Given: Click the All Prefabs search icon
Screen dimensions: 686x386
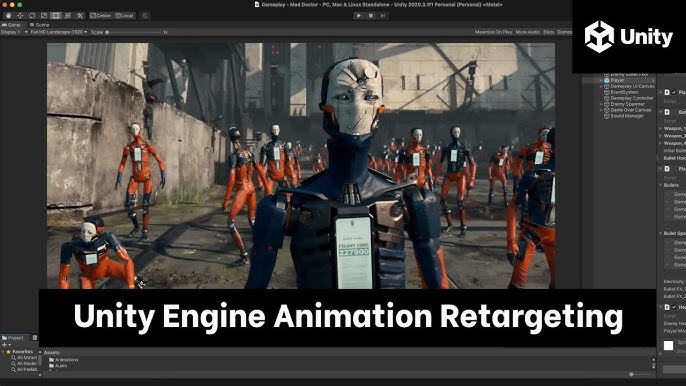Looking at the screenshot, I should pos(14,369).
